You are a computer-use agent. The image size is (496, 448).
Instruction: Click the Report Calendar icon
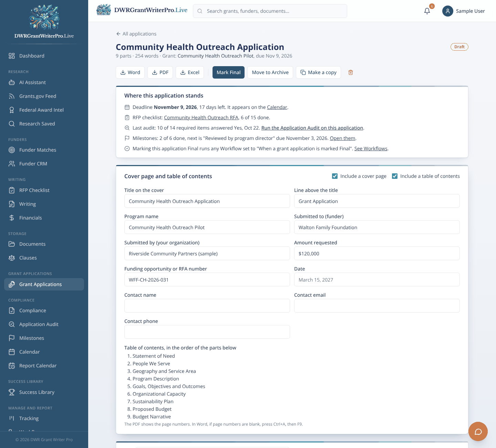pyautogui.click(x=12, y=366)
